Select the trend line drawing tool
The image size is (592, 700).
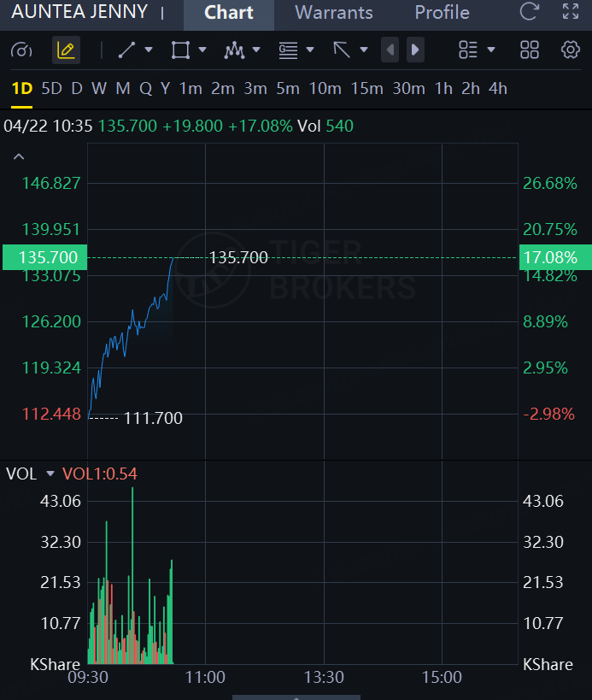126,50
